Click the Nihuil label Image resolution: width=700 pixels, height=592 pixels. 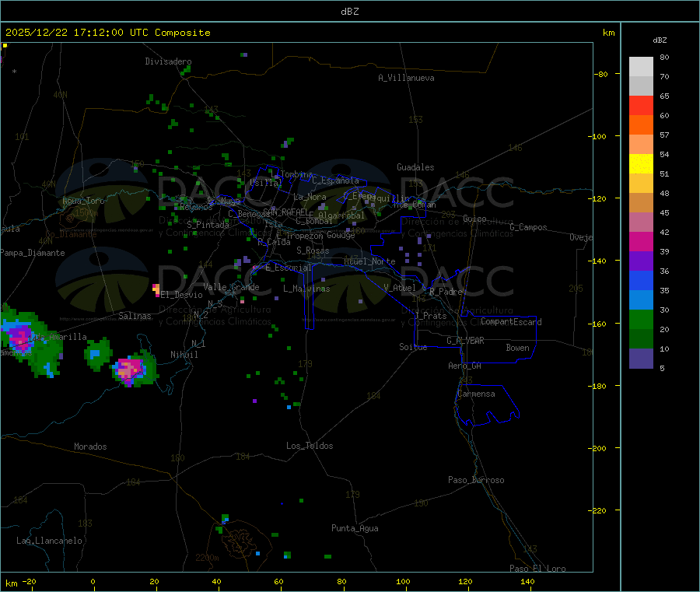(x=184, y=355)
